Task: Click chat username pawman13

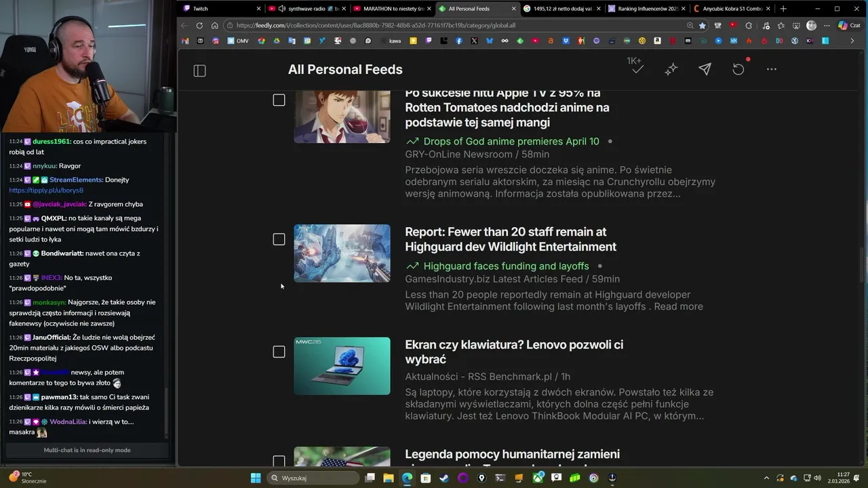Action: click(60, 397)
